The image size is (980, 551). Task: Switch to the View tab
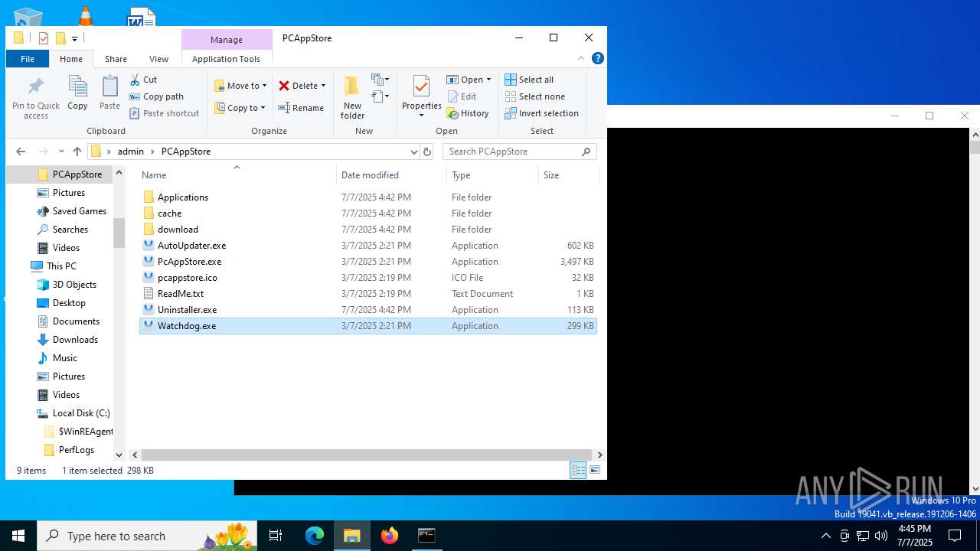tap(158, 59)
